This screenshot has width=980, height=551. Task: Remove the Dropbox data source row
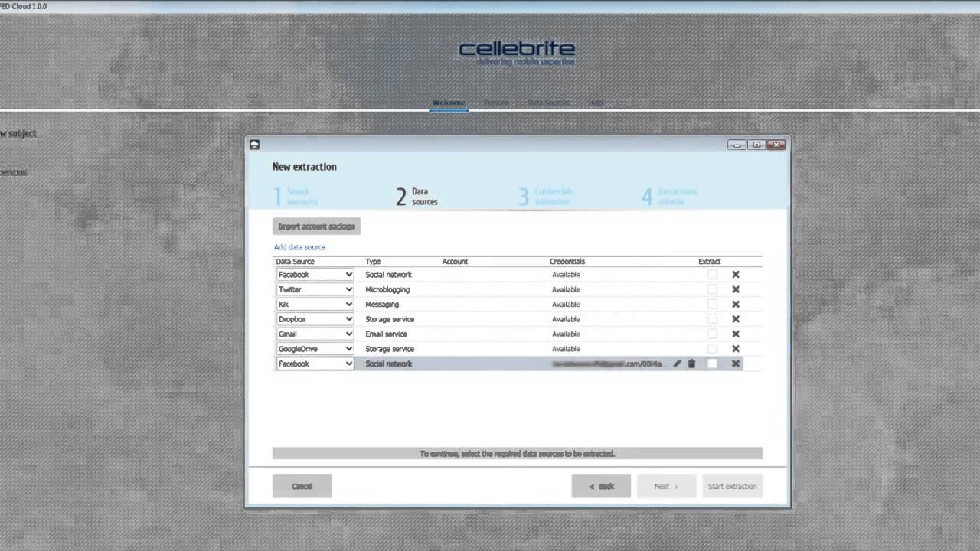click(x=736, y=319)
